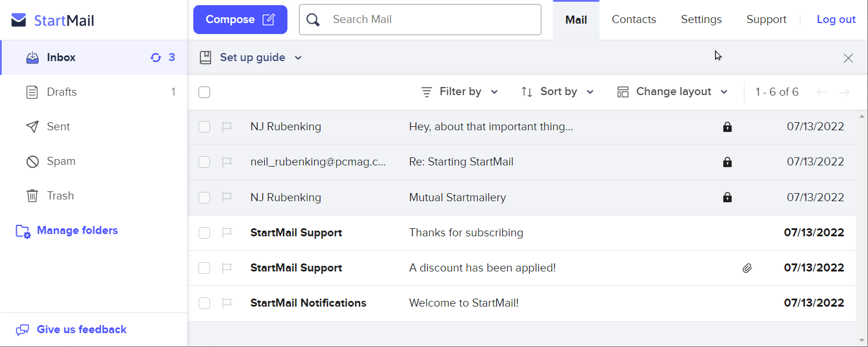Switch to the Contacts tab

633,19
